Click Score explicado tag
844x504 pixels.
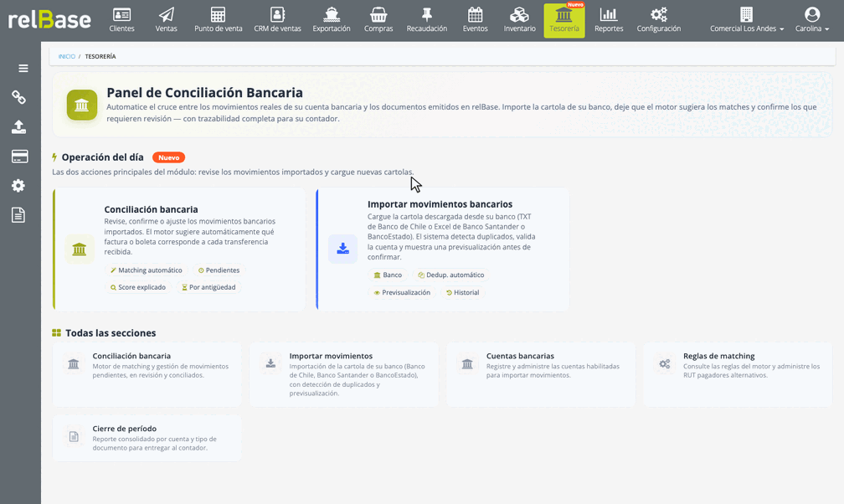138,287
